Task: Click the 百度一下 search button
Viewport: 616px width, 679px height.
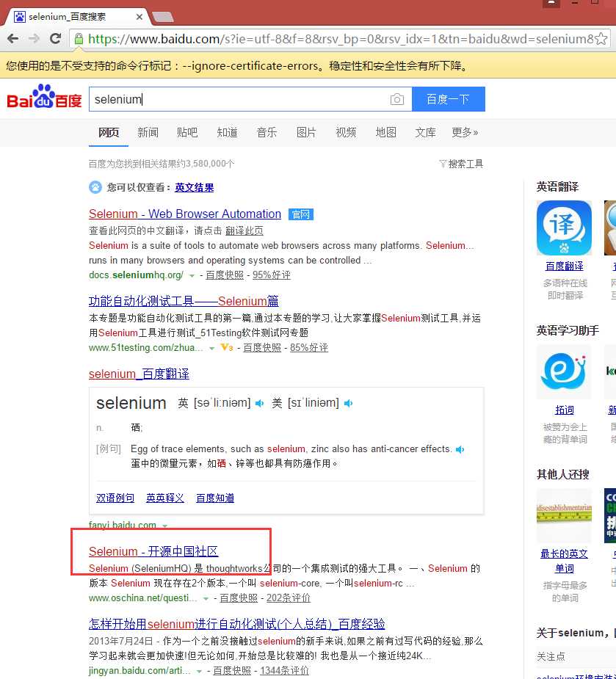Action: 449,99
